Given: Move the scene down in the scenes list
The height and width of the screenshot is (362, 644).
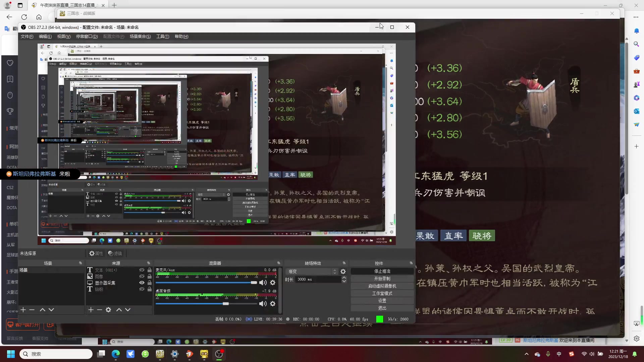Looking at the screenshot, I should pos(51,310).
